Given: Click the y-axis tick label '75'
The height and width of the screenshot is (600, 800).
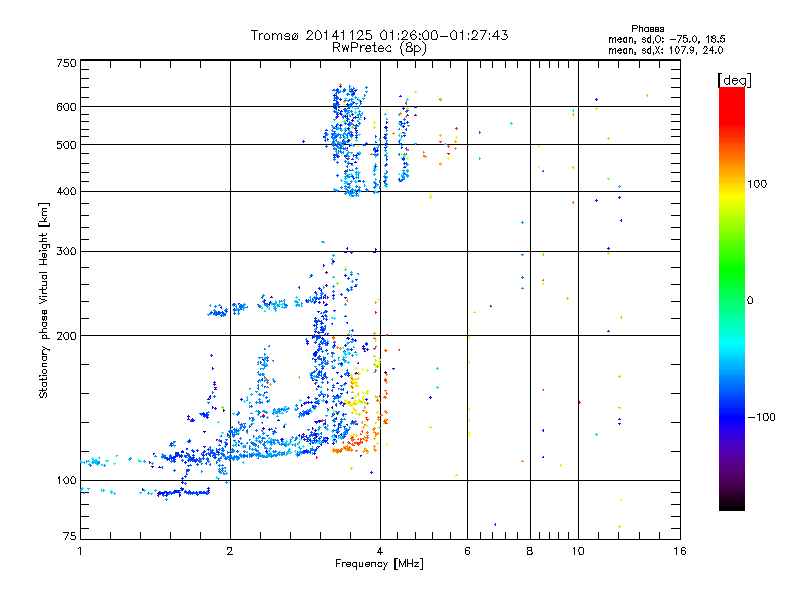Looking at the screenshot, I should tap(70, 536).
